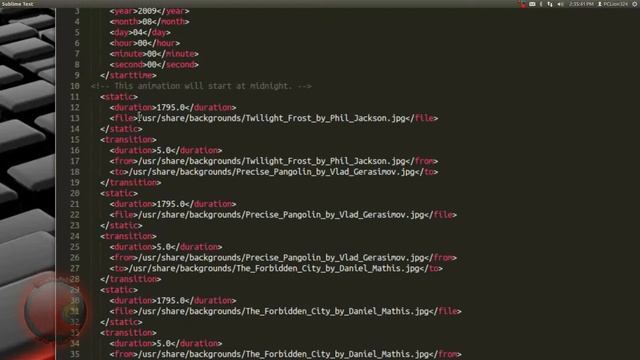Click the opening transition tag on line 24
Viewport: 640px width, 360px height.
point(128,236)
